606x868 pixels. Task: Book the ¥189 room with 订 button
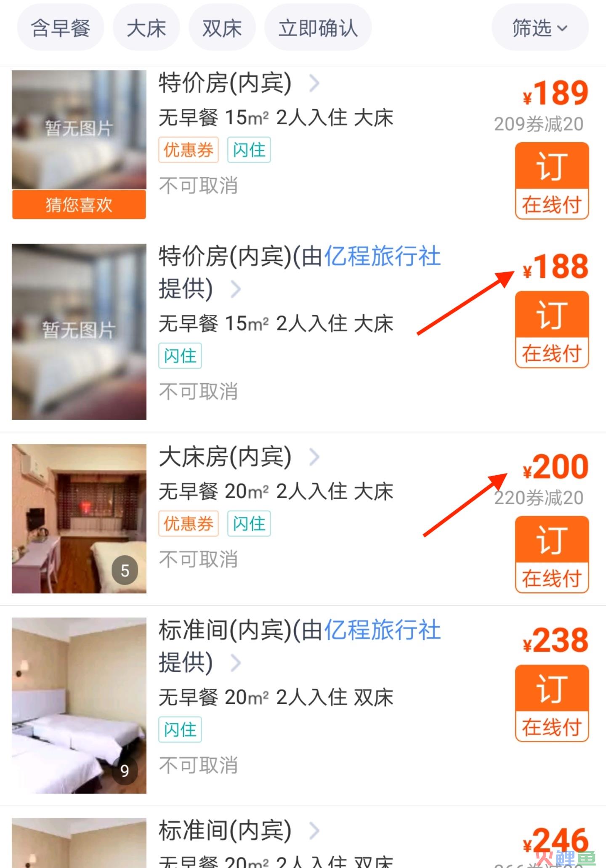552,181
